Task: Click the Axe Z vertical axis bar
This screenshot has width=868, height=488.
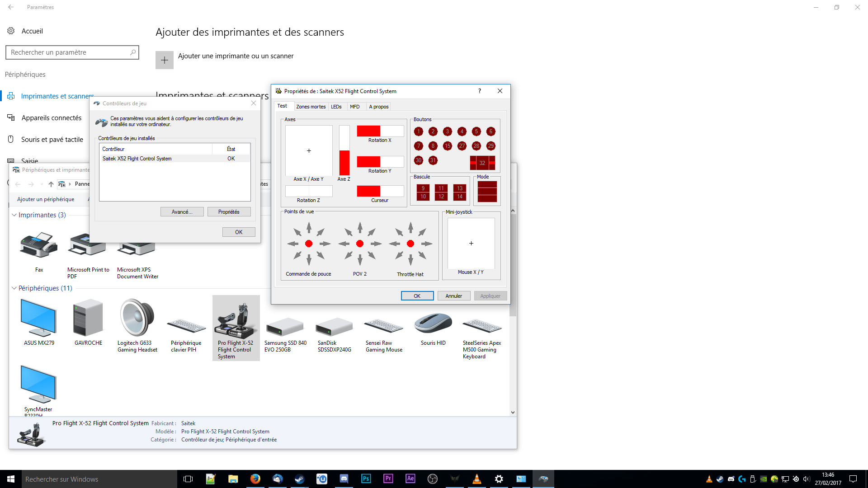Action: (x=344, y=150)
